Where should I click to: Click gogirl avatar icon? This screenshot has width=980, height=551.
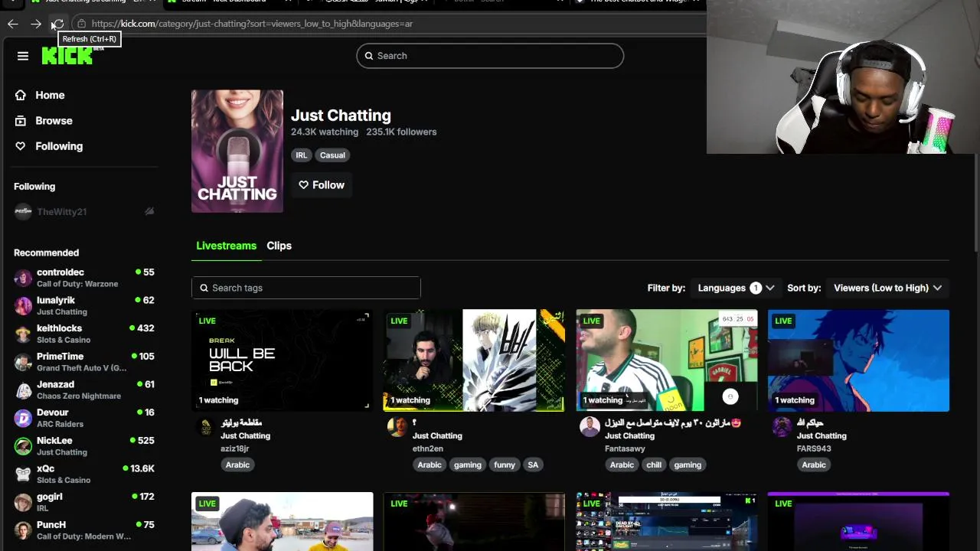(x=24, y=502)
